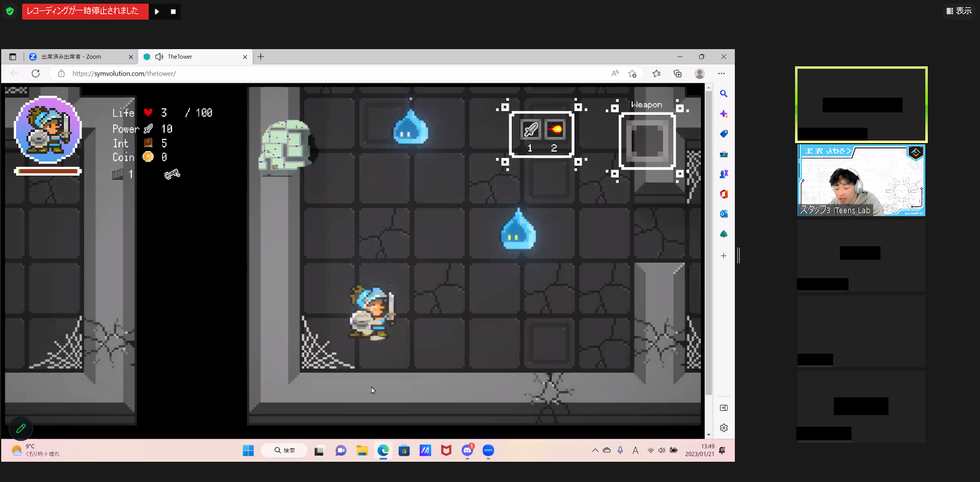Screen dimensions: 980x482
Task: Open the Windows Start menu
Action: coord(248,451)
